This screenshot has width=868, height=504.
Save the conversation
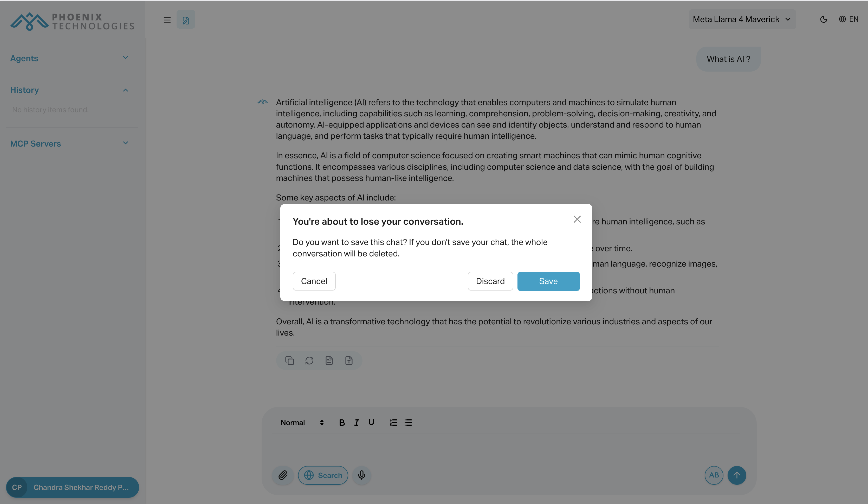coord(548,281)
